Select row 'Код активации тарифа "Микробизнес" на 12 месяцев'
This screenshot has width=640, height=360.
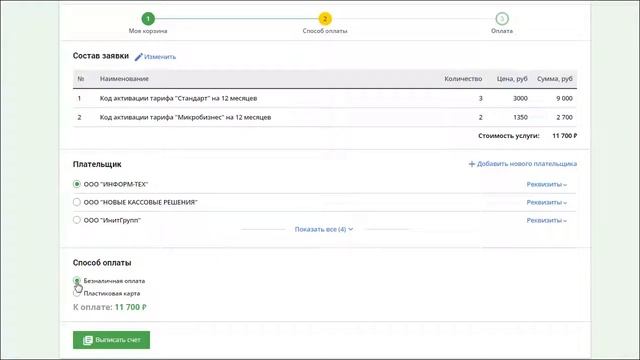click(x=325, y=117)
